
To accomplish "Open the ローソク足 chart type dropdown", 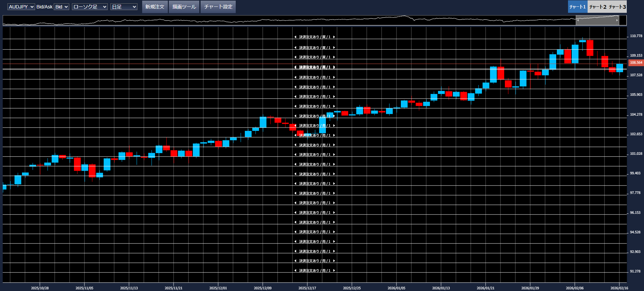I will 89,7.
